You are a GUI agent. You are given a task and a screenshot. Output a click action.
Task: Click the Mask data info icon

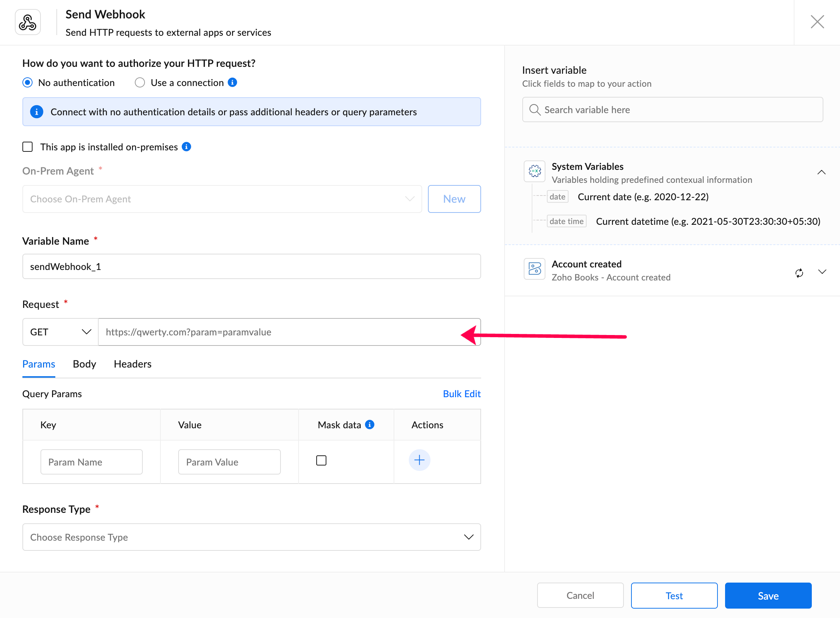coord(370,424)
